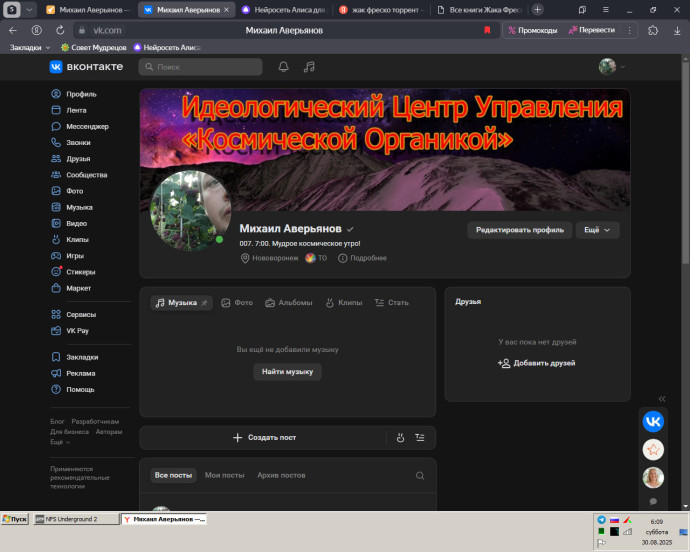Screen dimensions: 690x552
Task: Click Перевести translate button
Action: click(591, 30)
